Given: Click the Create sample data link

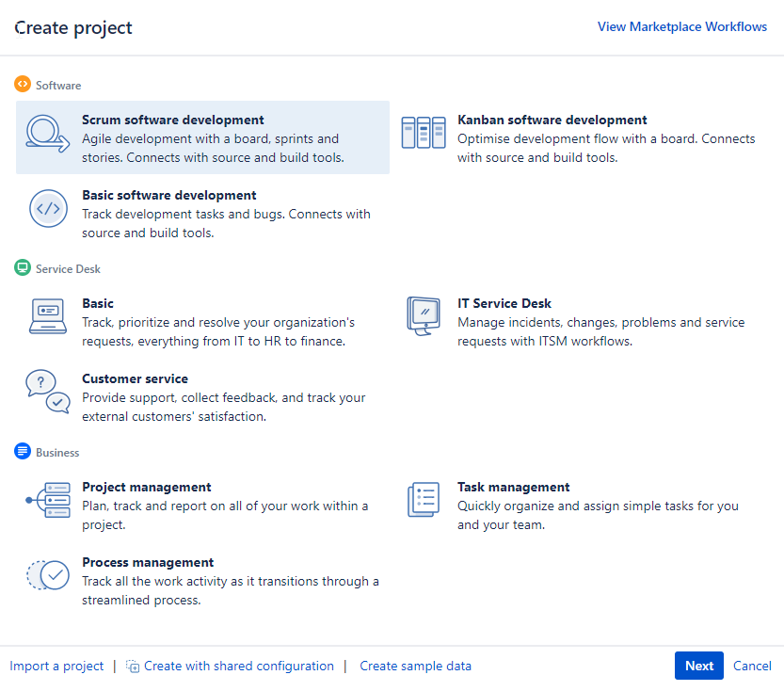Looking at the screenshot, I should [415, 666].
